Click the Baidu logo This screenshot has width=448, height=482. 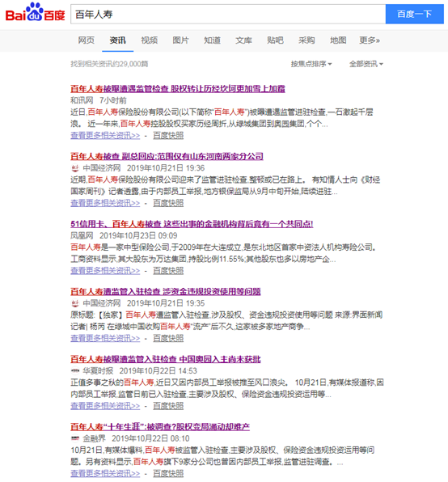(x=35, y=12)
